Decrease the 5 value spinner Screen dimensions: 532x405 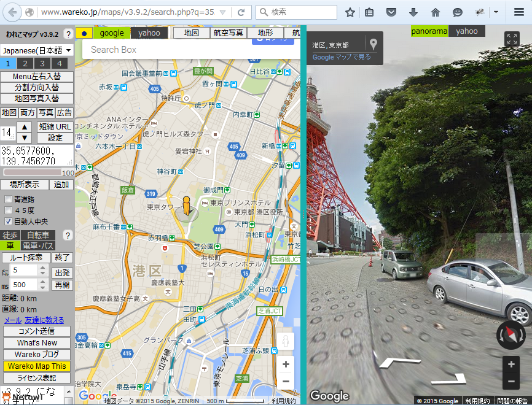42,273
